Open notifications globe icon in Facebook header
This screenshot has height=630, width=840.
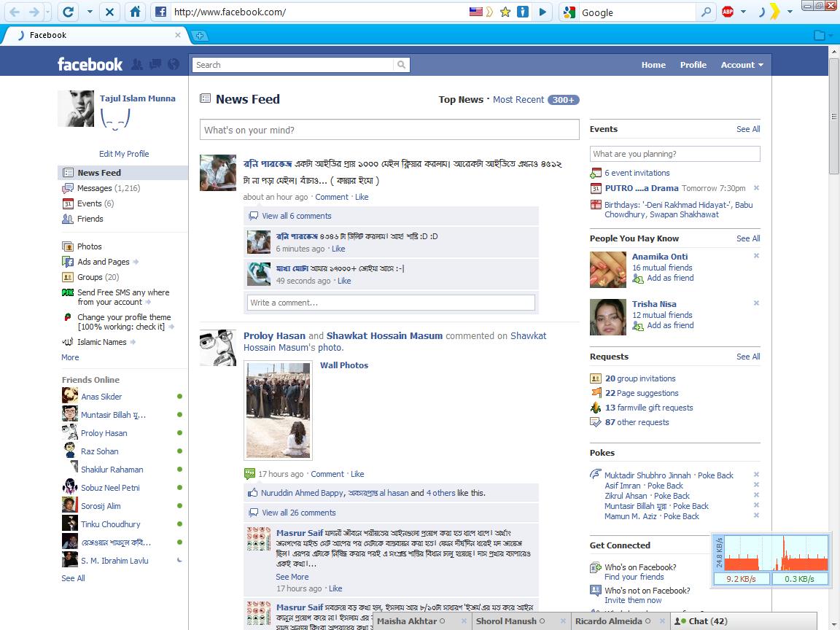pos(174,64)
